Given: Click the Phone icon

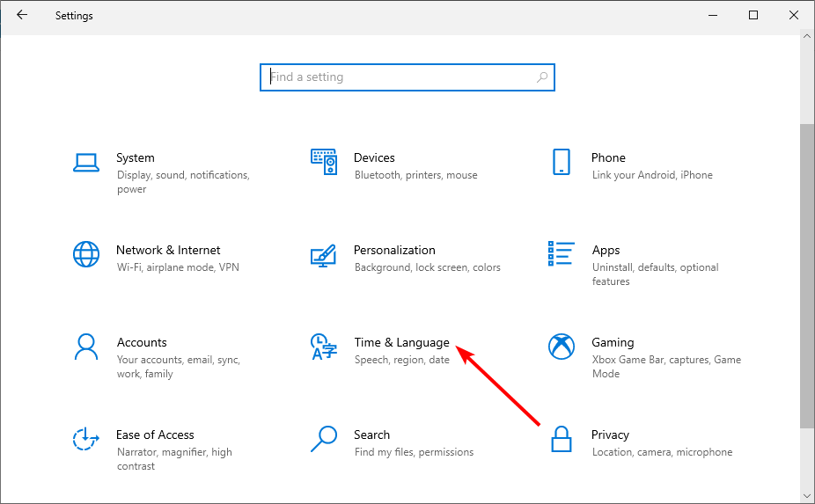Looking at the screenshot, I should (x=562, y=162).
